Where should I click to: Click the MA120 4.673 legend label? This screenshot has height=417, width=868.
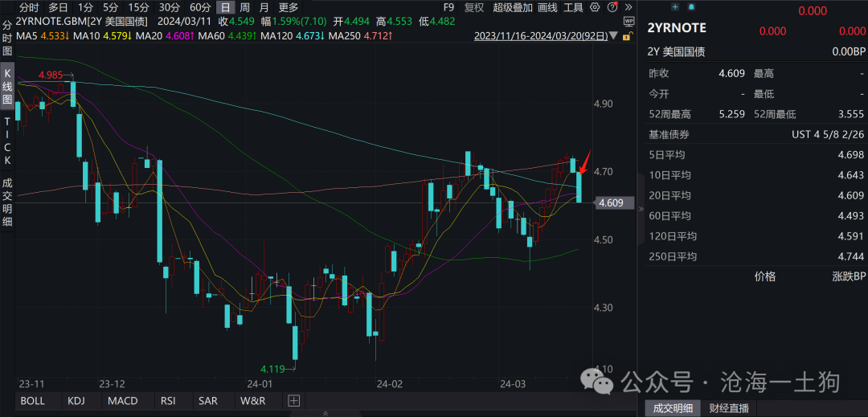click(293, 36)
